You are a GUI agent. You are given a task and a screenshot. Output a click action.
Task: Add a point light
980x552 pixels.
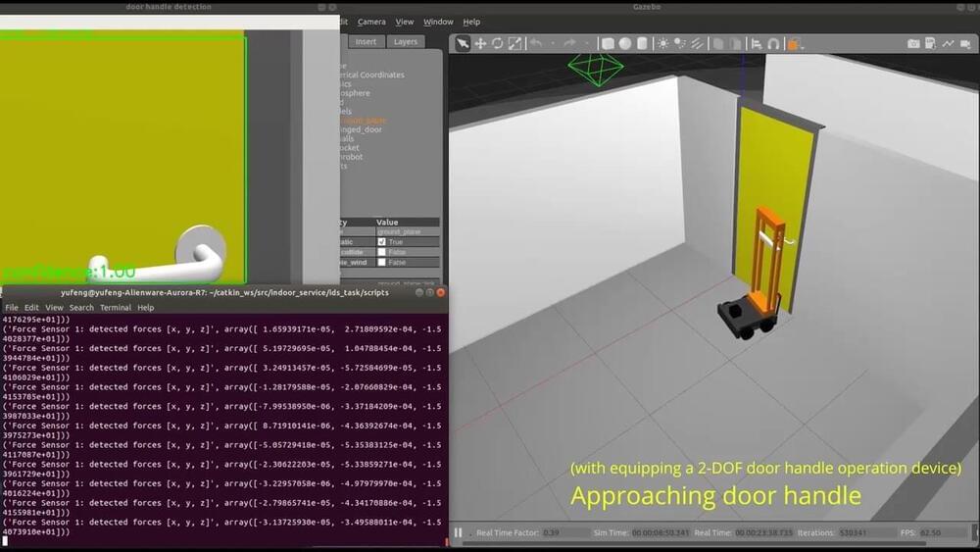click(664, 43)
